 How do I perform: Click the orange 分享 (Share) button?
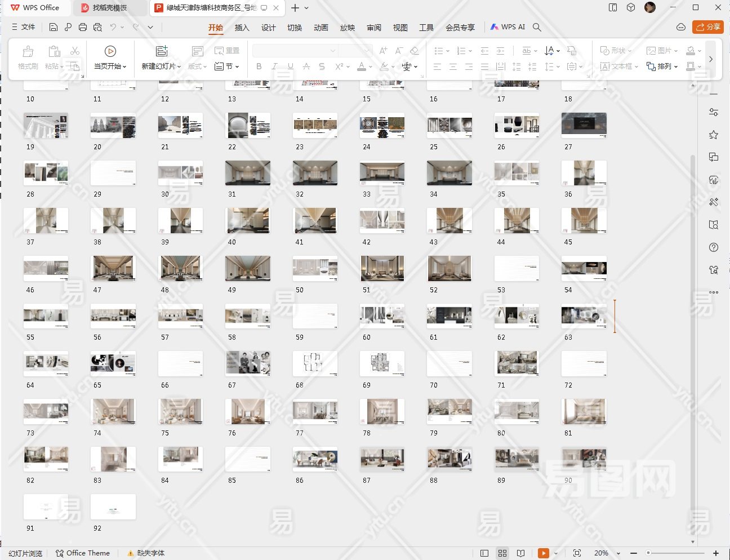point(707,27)
